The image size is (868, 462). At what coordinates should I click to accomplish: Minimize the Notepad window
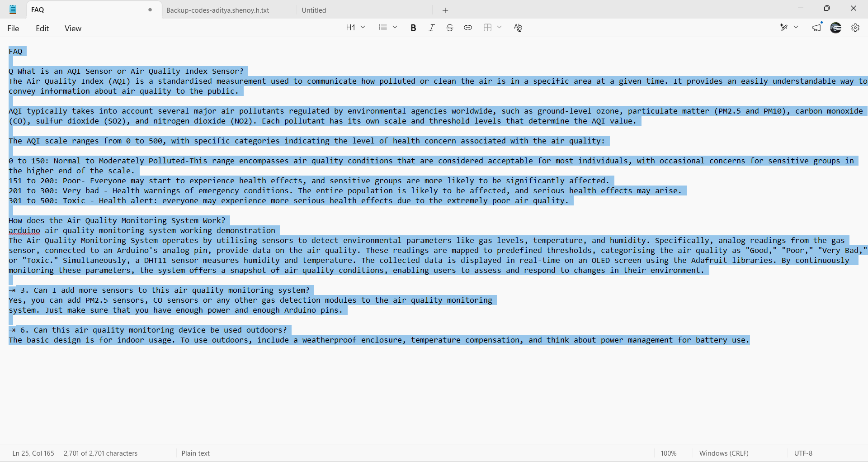[x=801, y=8]
